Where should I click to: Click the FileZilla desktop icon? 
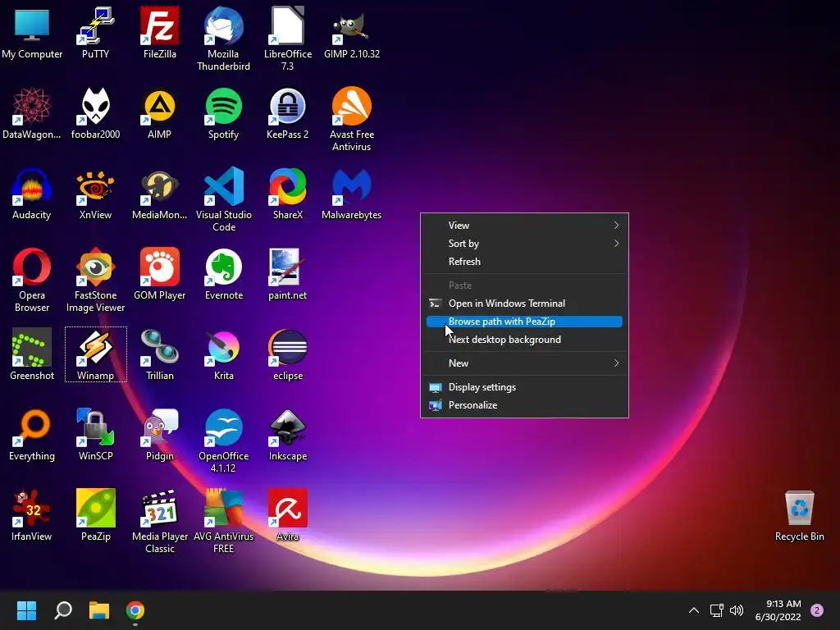click(160, 32)
